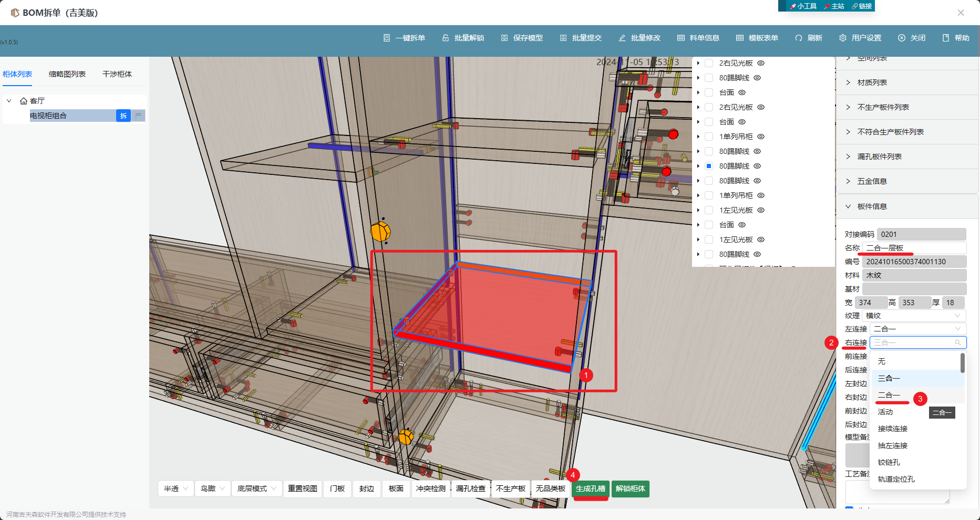Uncheck the selected 80踢脚线 checkbox
The height and width of the screenshot is (520, 980).
709,166
